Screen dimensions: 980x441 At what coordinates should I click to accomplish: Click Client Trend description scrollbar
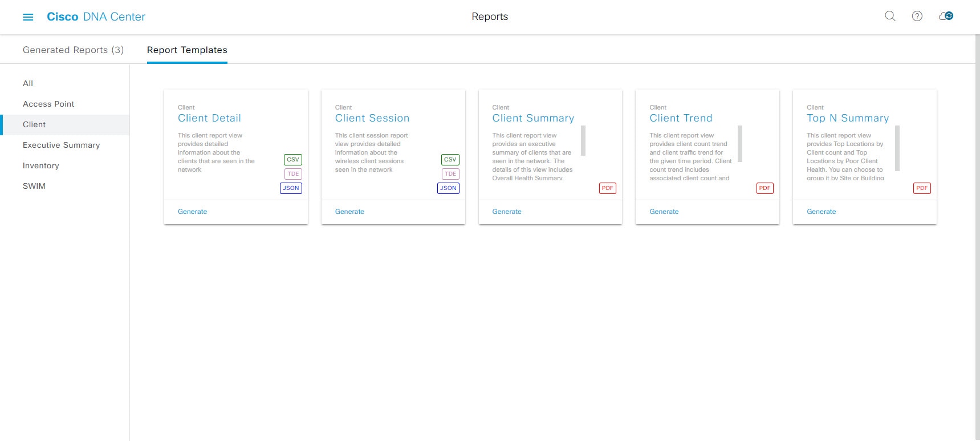point(740,144)
